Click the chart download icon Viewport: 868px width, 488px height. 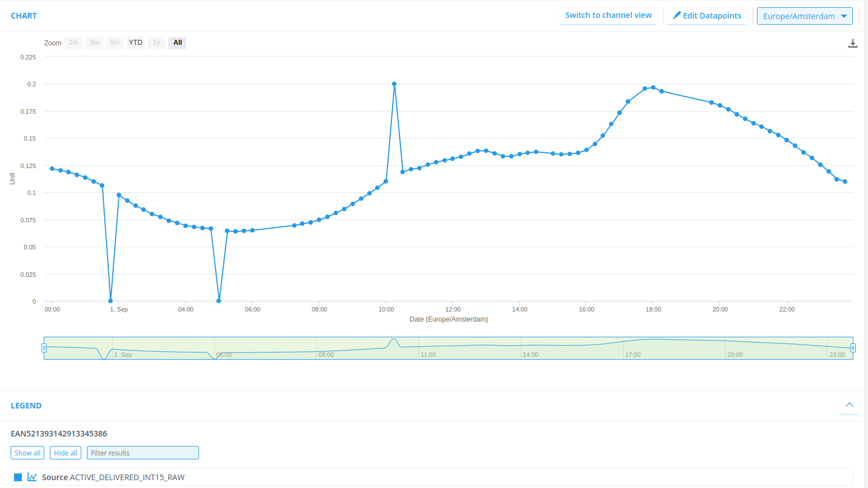[x=852, y=43]
